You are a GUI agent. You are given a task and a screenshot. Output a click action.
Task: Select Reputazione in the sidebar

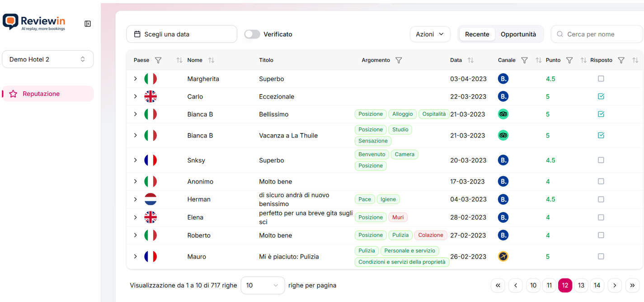(x=41, y=94)
